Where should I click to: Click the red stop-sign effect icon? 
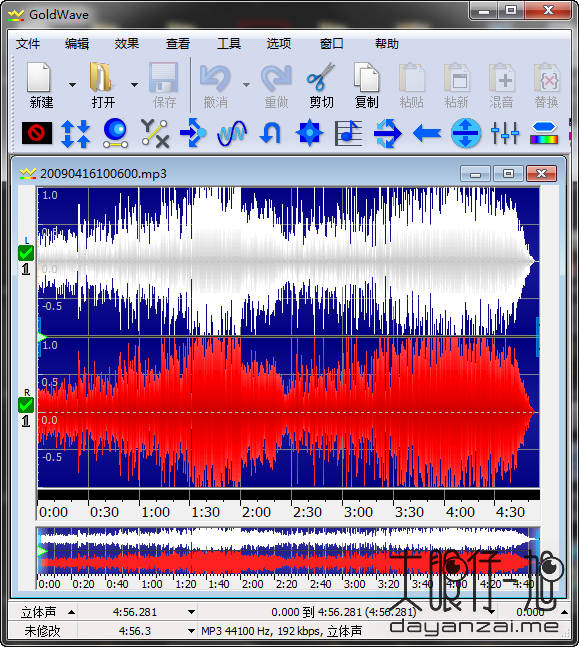(x=37, y=133)
